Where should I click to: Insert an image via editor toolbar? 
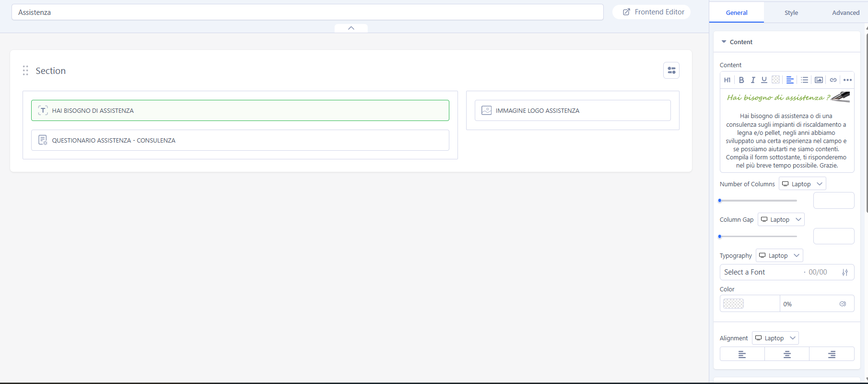pyautogui.click(x=819, y=80)
